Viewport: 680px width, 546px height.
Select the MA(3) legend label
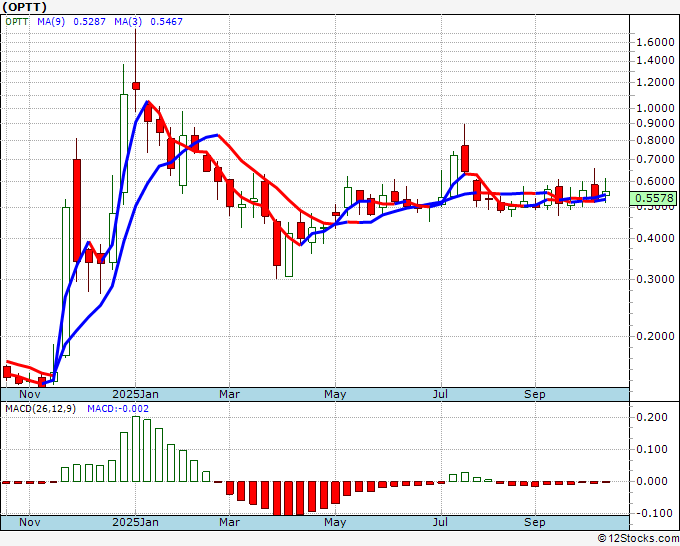[128, 21]
